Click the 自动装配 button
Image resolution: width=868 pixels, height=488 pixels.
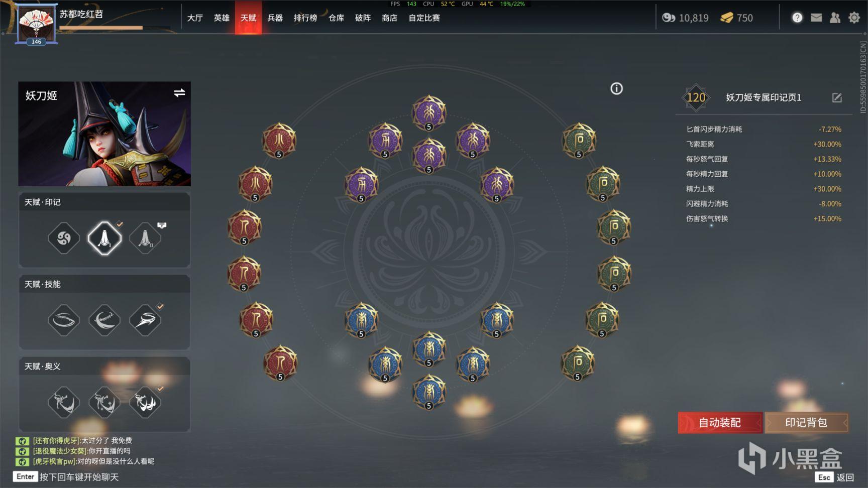(720, 423)
